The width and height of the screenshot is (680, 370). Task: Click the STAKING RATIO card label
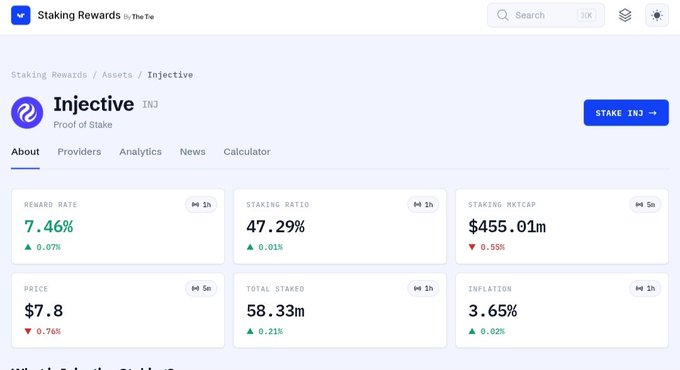278,205
